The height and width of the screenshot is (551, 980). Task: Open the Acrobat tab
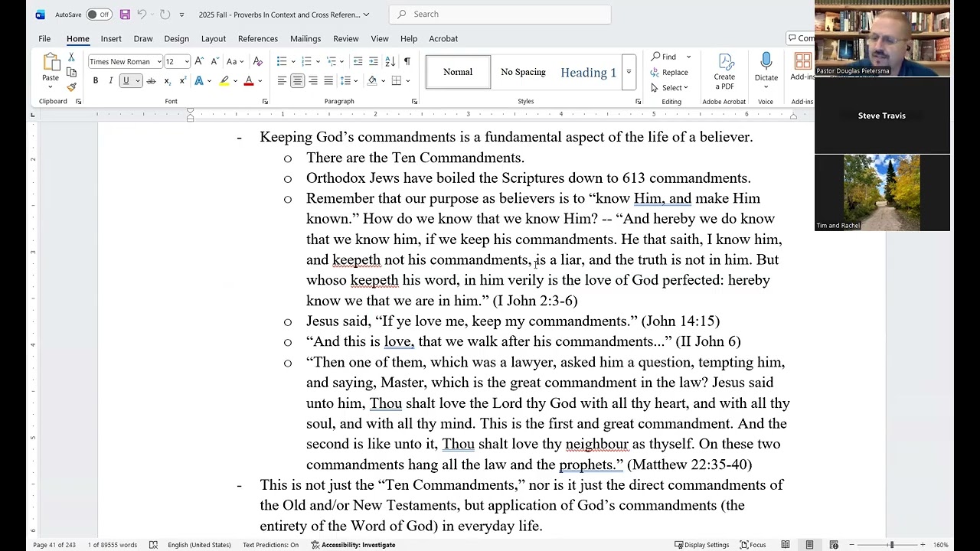[443, 38]
